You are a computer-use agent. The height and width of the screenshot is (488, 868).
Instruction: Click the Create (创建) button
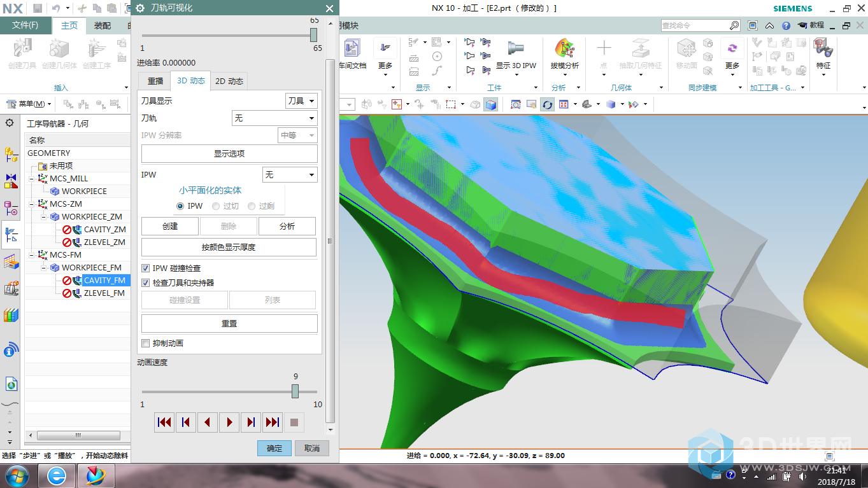170,227
